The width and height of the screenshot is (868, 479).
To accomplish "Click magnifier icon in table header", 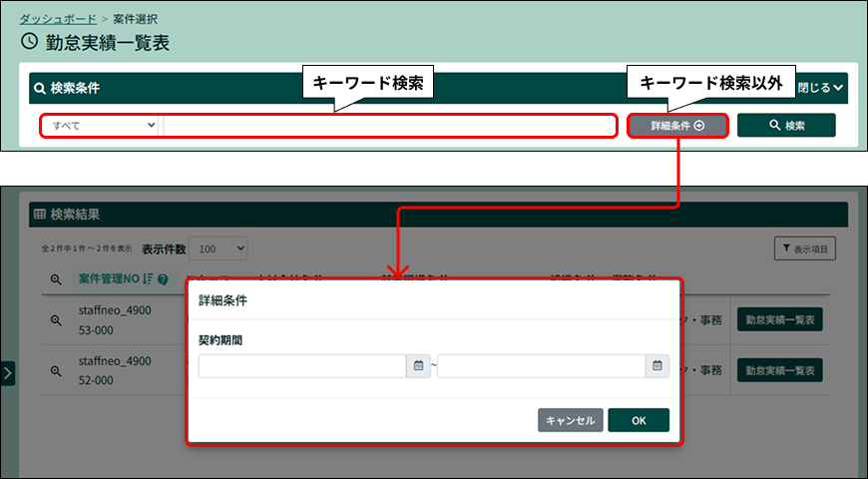I will pos(56,279).
